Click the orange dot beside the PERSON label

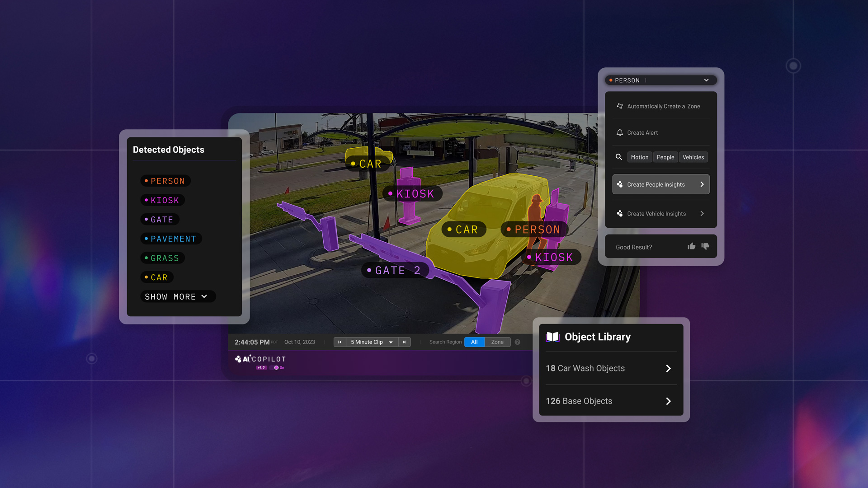[x=611, y=80]
